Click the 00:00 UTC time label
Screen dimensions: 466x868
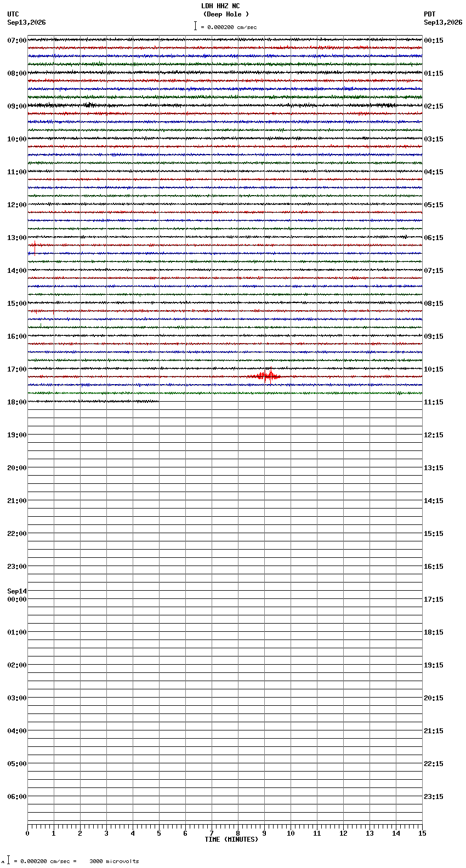17,599
